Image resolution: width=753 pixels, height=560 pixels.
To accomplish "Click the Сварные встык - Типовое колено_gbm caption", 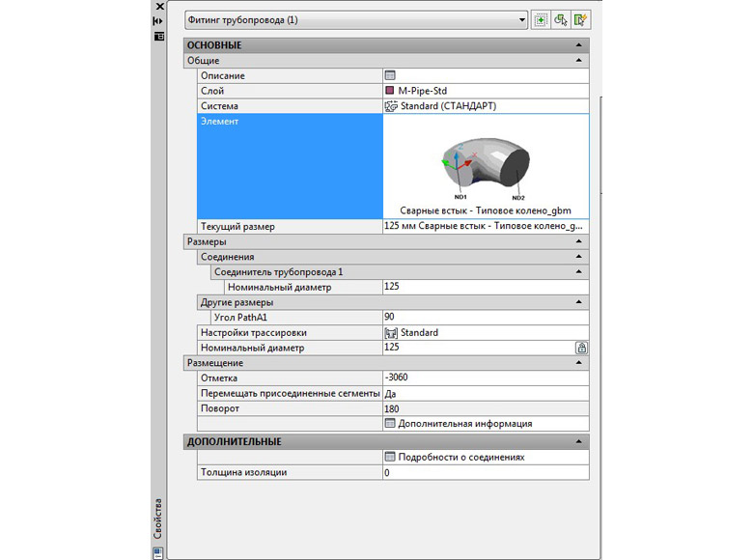I will pos(486,210).
